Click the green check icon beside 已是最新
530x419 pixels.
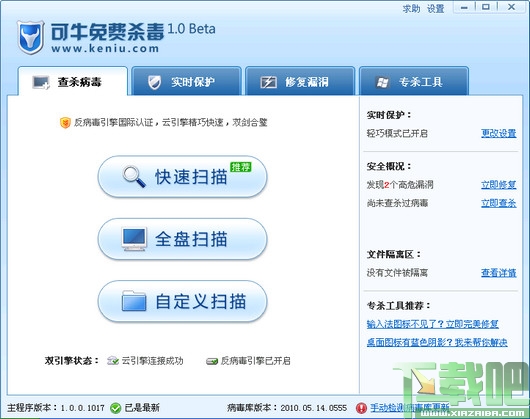[115, 408]
